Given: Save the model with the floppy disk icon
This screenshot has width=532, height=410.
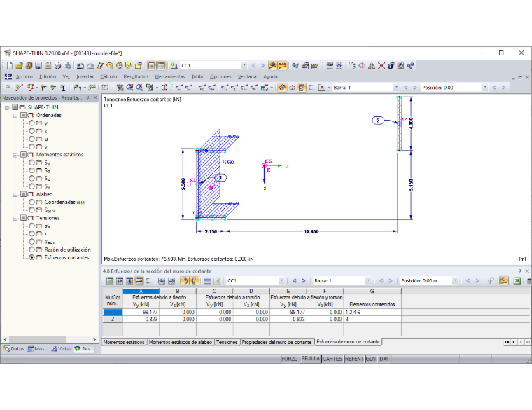Looking at the screenshot, I should coord(38,66).
